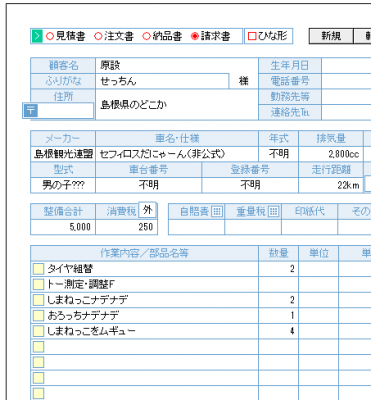Click the 数量 column header
This screenshot has width=371, height=400.
278,253
